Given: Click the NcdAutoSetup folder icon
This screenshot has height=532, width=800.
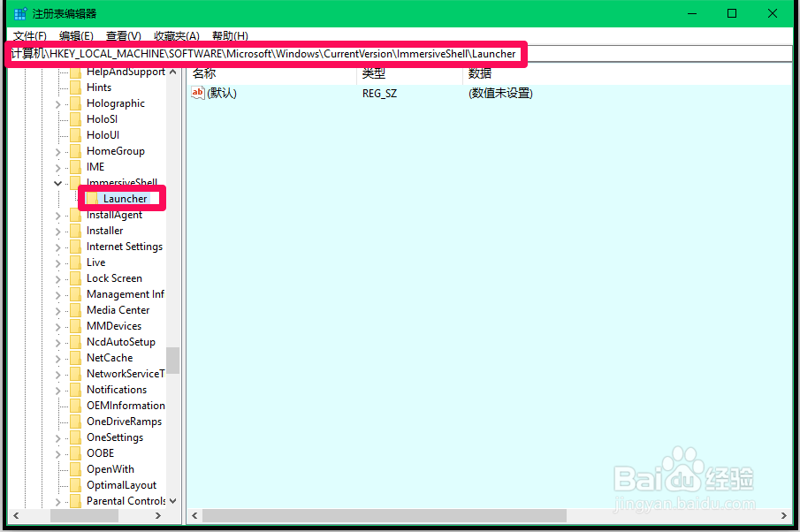Looking at the screenshot, I should click(75, 342).
